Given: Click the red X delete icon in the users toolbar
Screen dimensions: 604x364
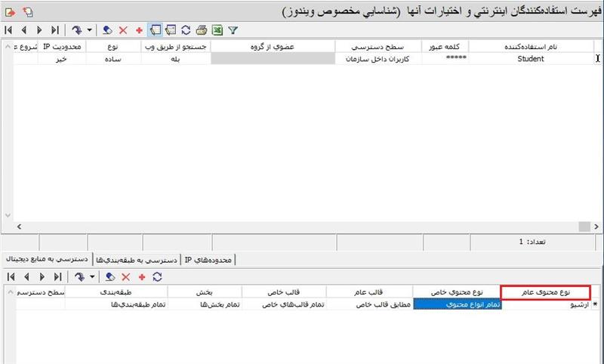Looking at the screenshot, I should 124,30.
